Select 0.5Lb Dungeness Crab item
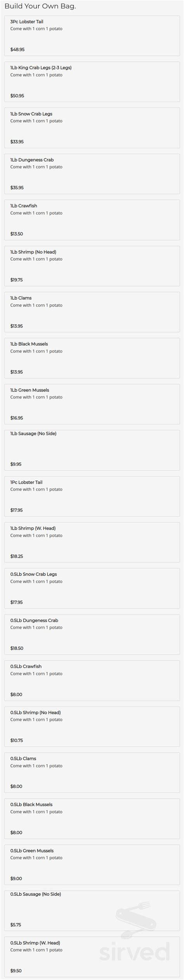 coord(92,634)
